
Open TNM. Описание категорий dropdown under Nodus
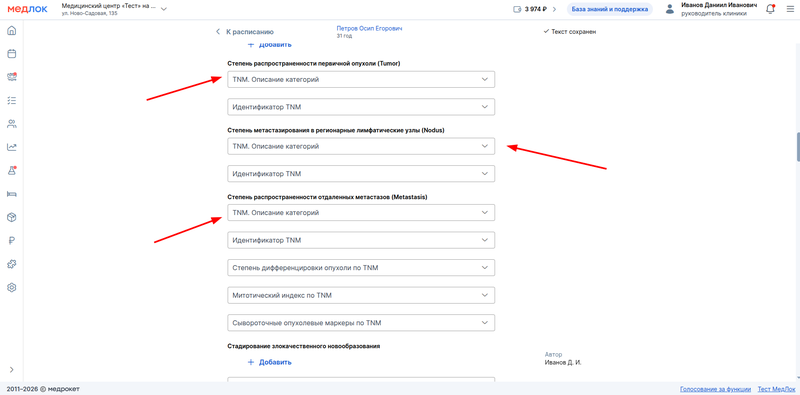pyautogui.click(x=361, y=146)
